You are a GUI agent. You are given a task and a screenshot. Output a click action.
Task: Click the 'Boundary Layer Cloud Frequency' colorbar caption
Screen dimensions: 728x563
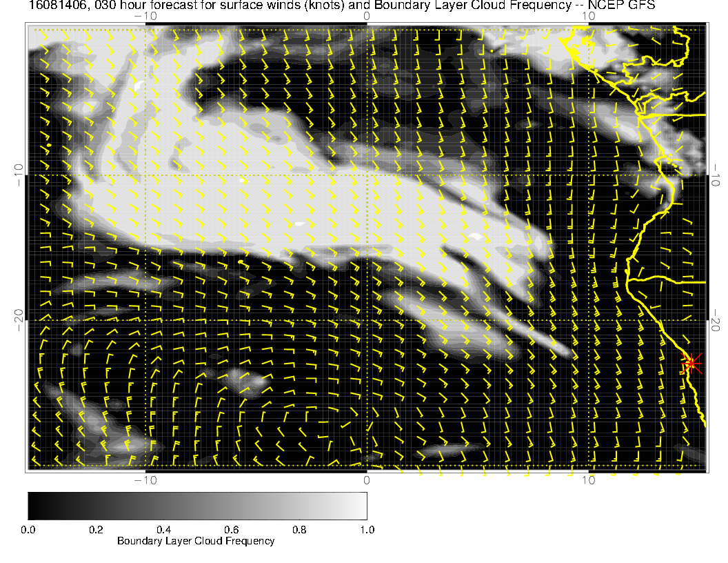196,541
